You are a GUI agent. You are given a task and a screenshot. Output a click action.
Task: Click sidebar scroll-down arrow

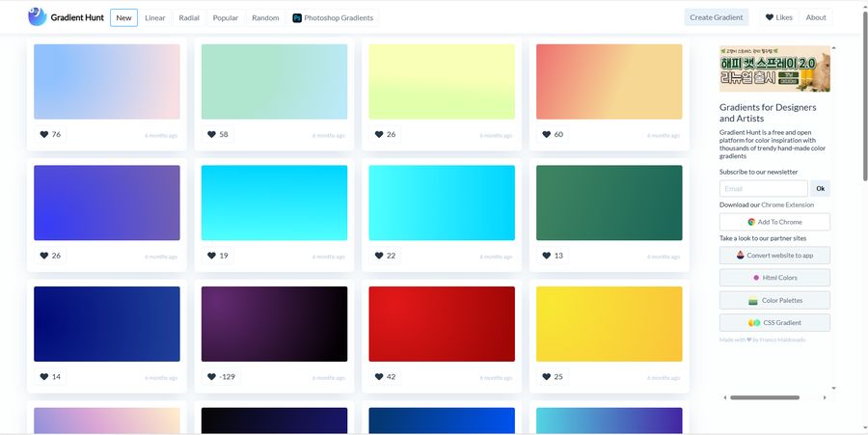[x=833, y=389]
